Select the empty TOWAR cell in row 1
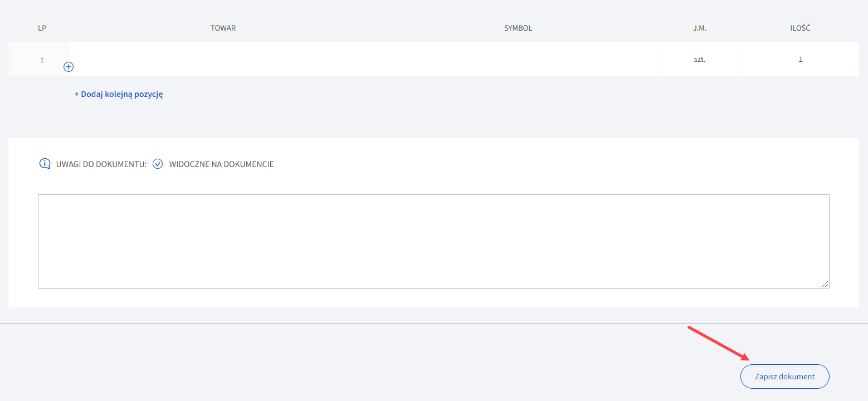868x401 pixels. tap(223, 59)
